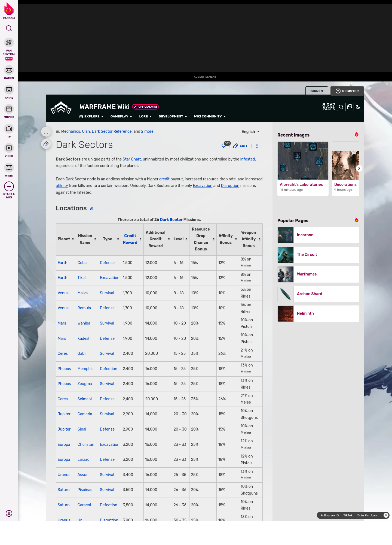Sort table by Planet column
392x545 pixels.
[x=73, y=239]
